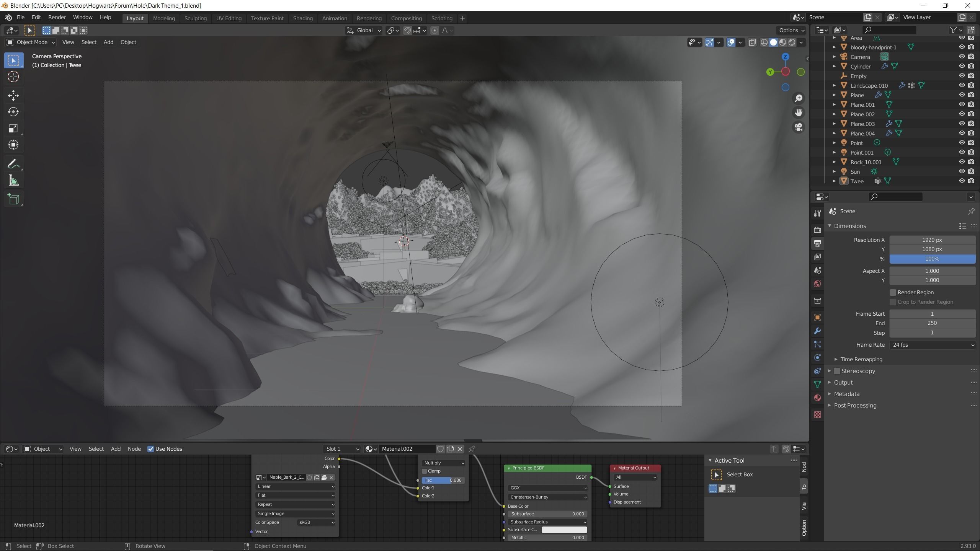980x551 pixels.
Task: Select the bloody-handprint-1 object
Action: pos(873,47)
